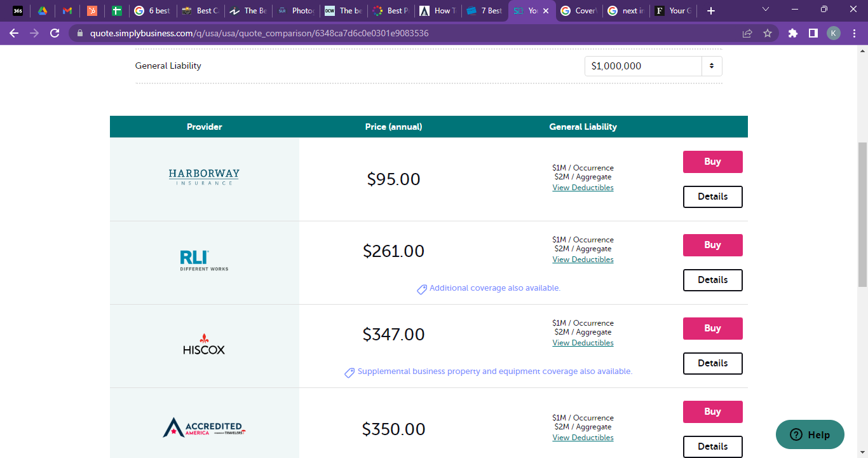
Task: Click the $350.00 price
Action: pyautogui.click(x=393, y=429)
